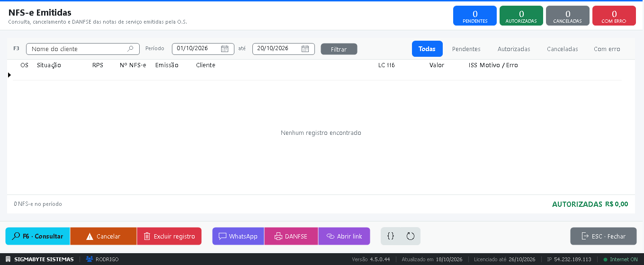Viewport: 644px width, 265px height.
Task: Click the blue PENDENTES counter card
Action: pos(475,16)
